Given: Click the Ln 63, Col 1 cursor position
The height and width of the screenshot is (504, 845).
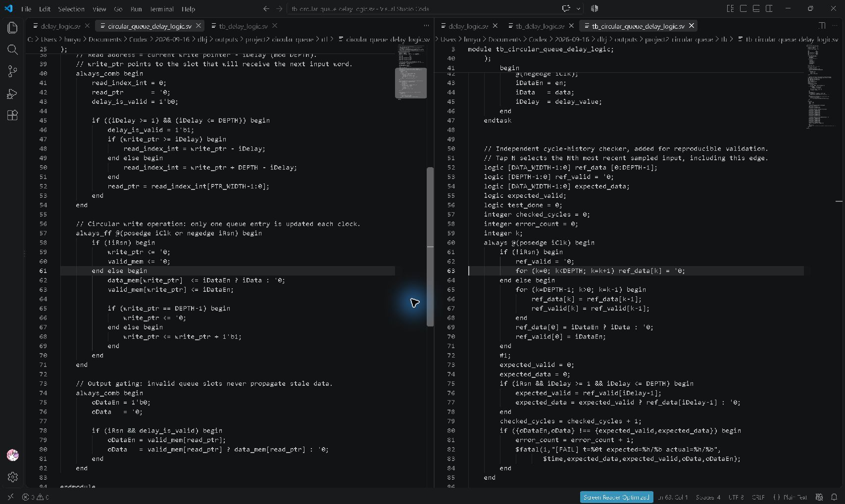Looking at the screenshot, I should pos(673,497).
